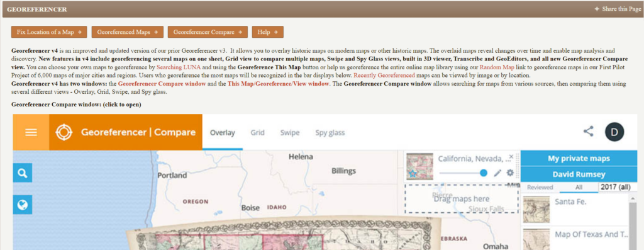Switch to the Grid view tab
This screenshot has width=644, height=250.
(257, 133)
